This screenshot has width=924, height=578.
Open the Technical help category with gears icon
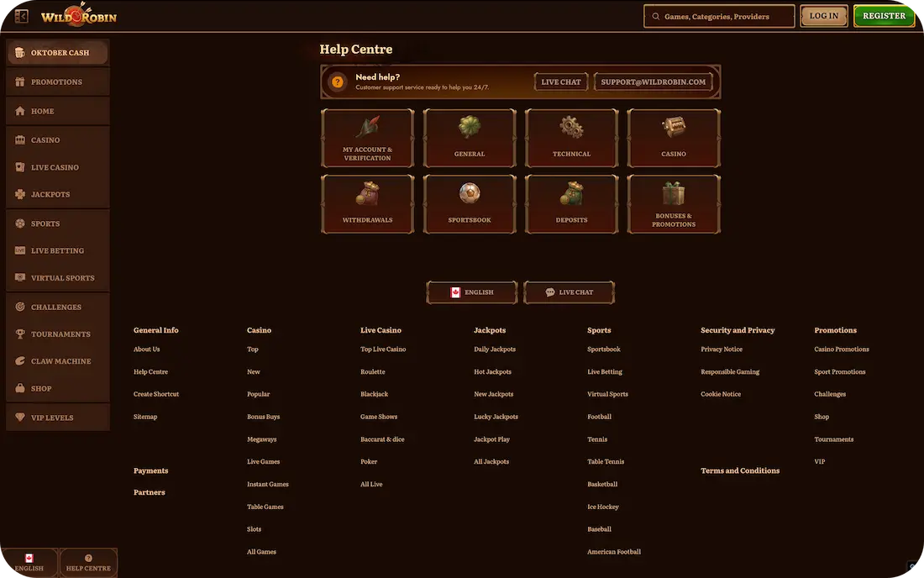coord(571,139)
